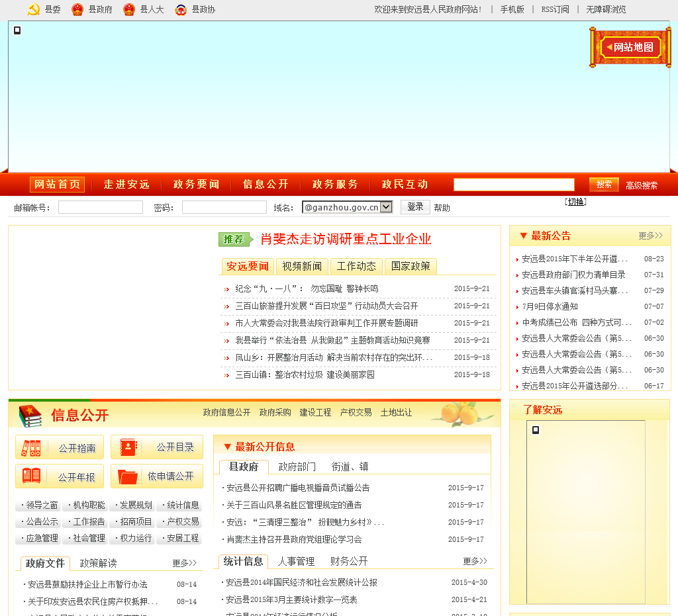678x616 pixels.
Task: Click the 公开年报 open book icon
Action: [31, 476]
